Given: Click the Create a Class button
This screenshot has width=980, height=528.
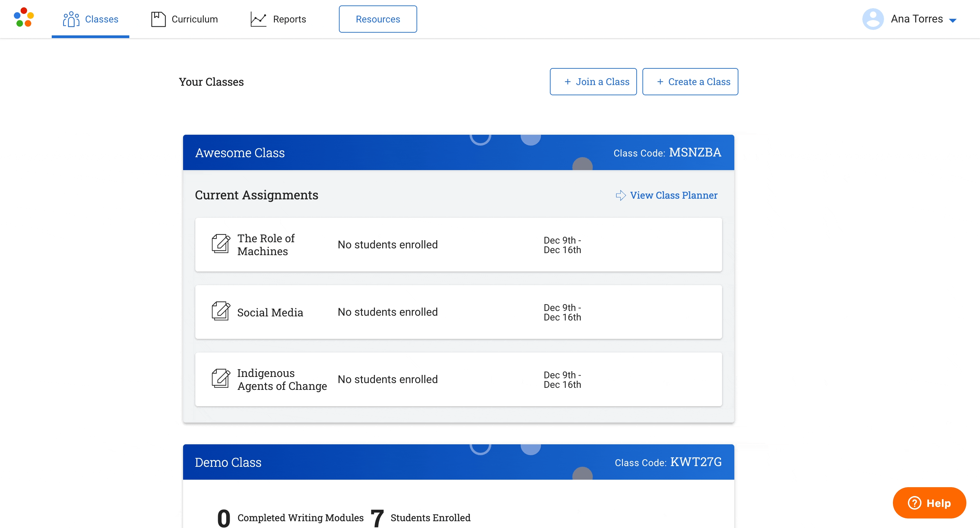Looking at the screenshot, I should coord(691,81).
